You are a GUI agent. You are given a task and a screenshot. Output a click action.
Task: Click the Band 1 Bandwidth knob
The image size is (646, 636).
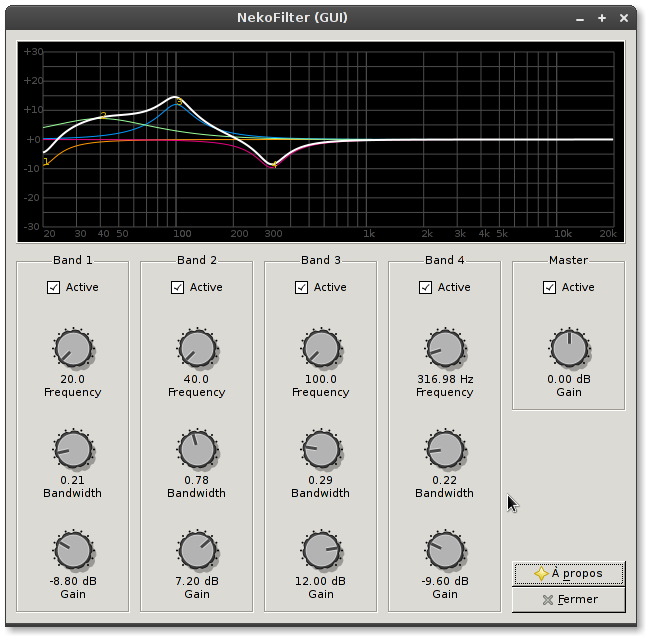coord(72,450)
